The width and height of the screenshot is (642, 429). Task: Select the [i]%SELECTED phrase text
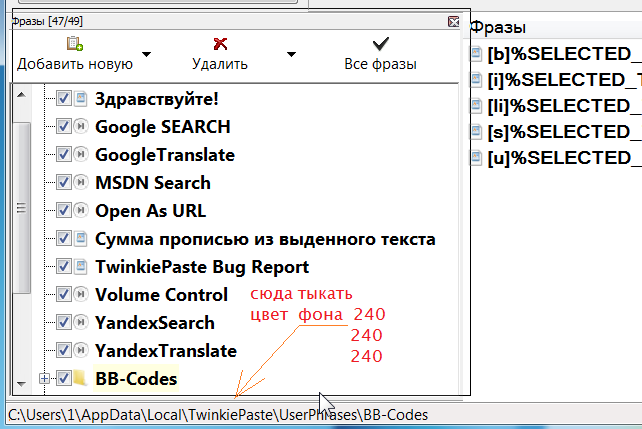564,79
